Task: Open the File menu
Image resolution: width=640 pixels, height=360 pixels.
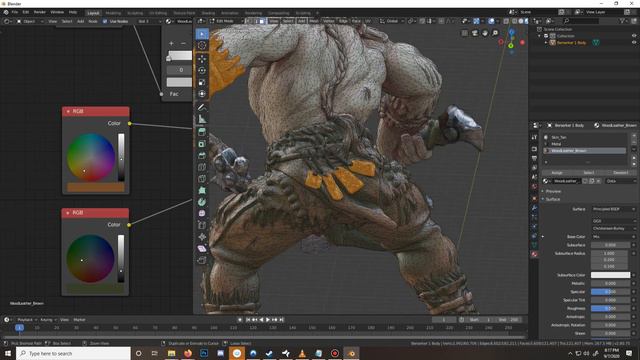Action: click(x=15, y=12)
